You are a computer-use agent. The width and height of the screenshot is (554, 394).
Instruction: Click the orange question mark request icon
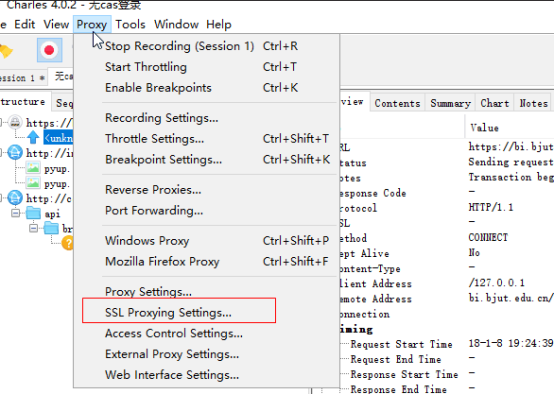67,243
